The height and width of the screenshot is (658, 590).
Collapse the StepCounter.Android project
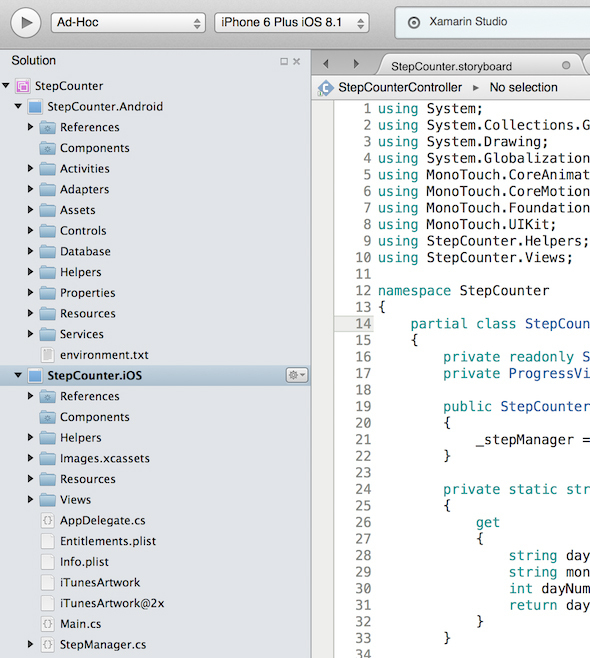click(x=18, y=106)
